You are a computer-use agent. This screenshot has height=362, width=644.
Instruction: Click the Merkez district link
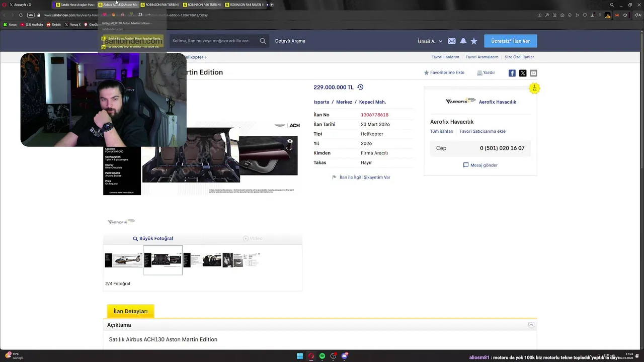click(x=344, y=102)
